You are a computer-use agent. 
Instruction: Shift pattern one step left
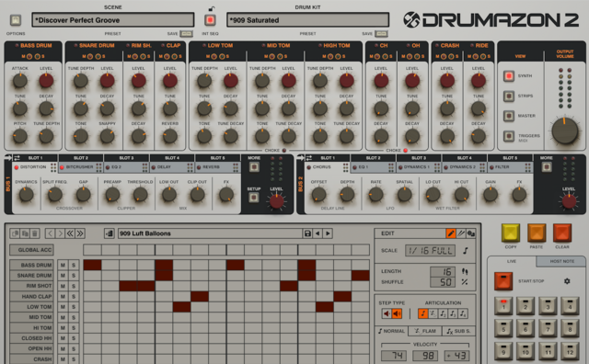[x=51, y=233]
